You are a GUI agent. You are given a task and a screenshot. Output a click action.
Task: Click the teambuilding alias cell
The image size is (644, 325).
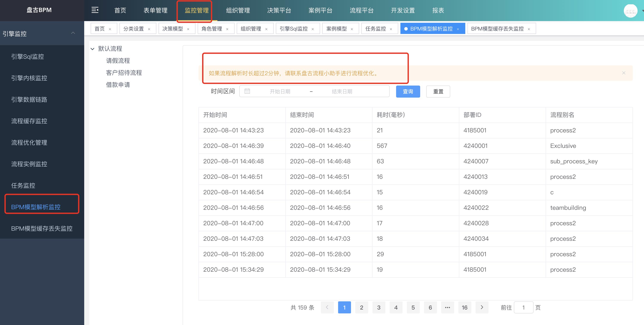click(589, 208)
